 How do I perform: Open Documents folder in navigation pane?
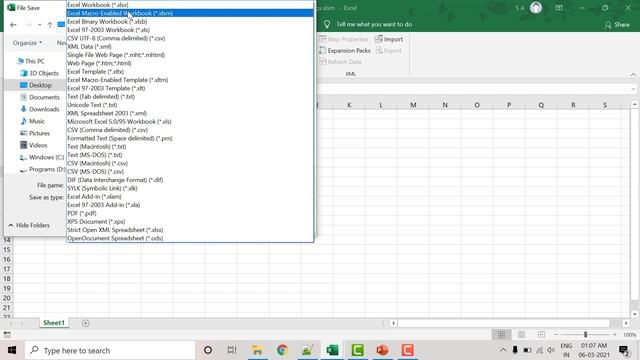[x=40, y=97]
